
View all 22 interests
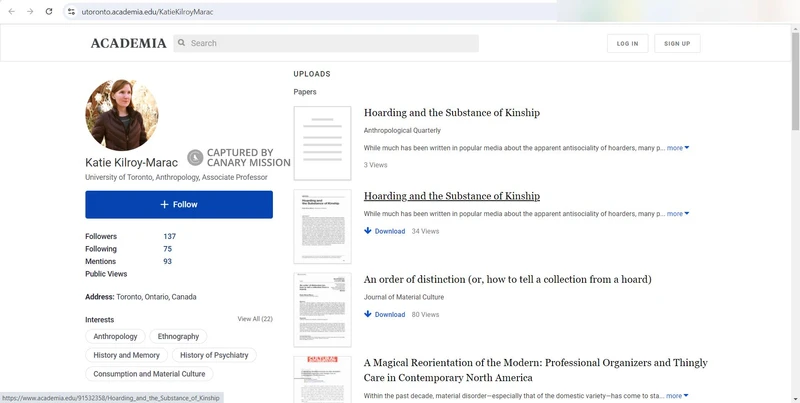click(x=254, y=319)
